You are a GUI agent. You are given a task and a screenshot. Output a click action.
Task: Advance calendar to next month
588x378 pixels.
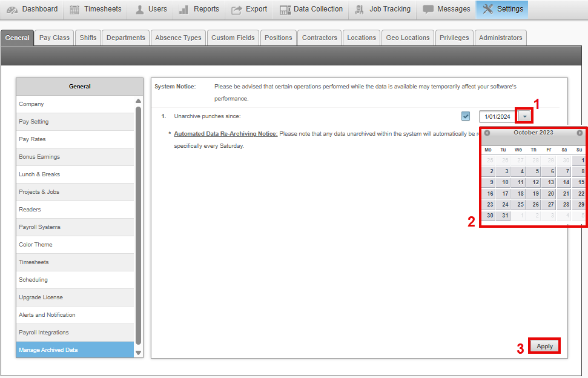point(580,133)
